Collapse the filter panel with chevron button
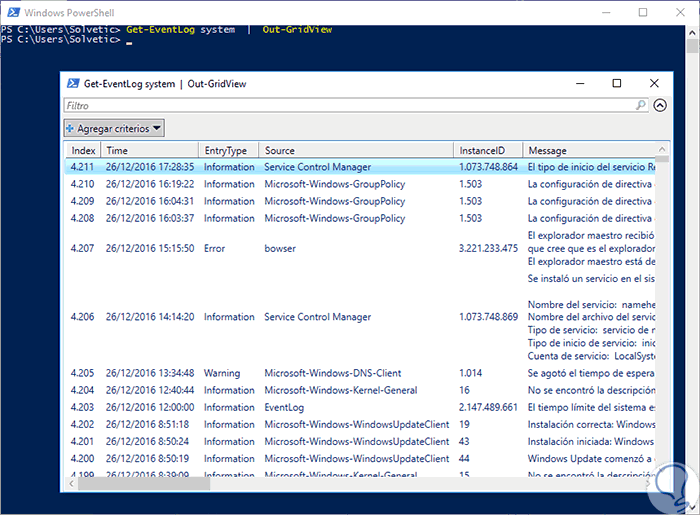This screenshot has width=700, height=515. (x=660, y=105)
